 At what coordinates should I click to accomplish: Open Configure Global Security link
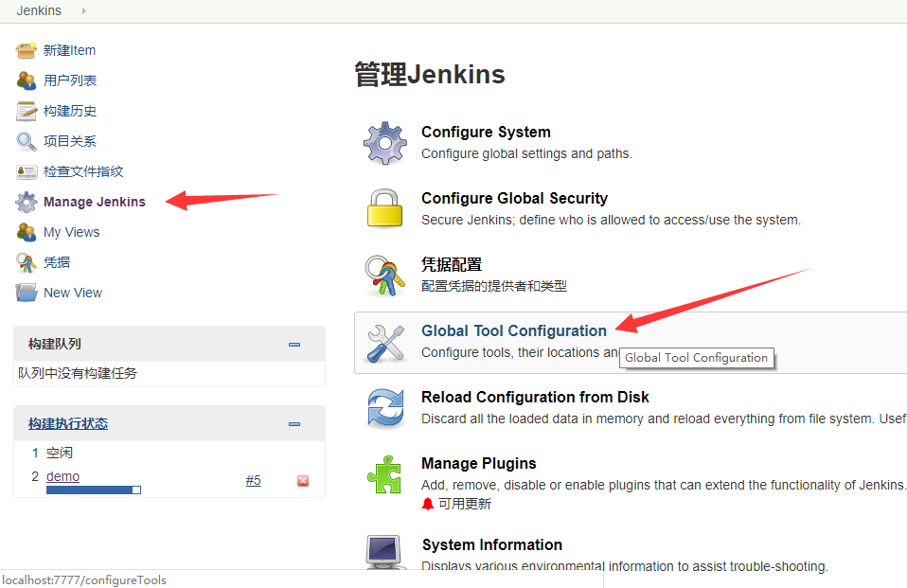[x=514, y=199]
